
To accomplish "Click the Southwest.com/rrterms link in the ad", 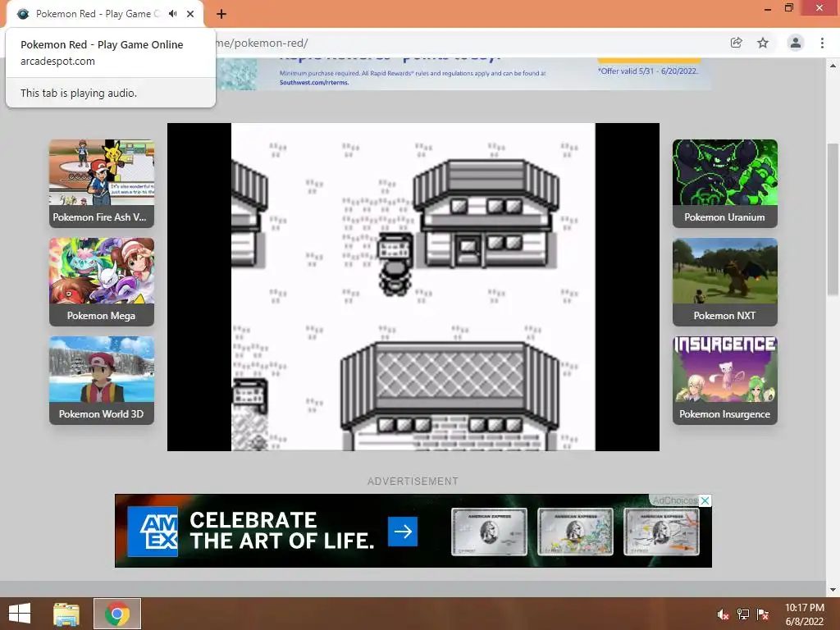I will (x=314, y=83).
